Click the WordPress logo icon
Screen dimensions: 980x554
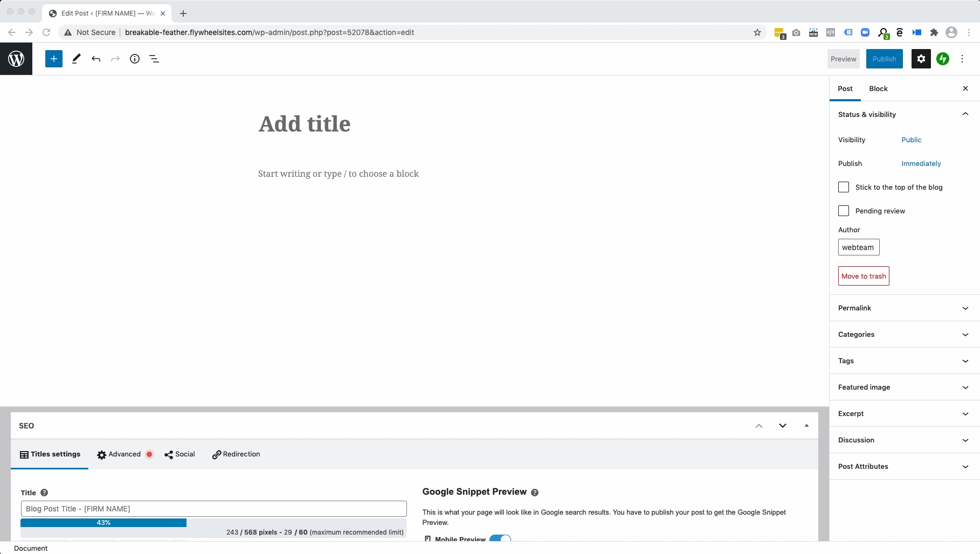[x=16, y=59]
